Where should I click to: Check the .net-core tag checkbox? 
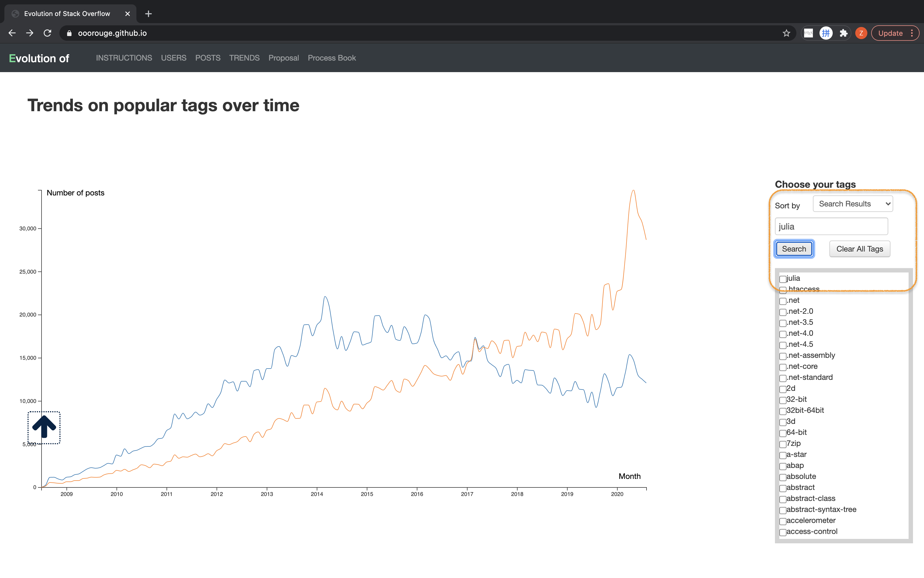[783, 367]
